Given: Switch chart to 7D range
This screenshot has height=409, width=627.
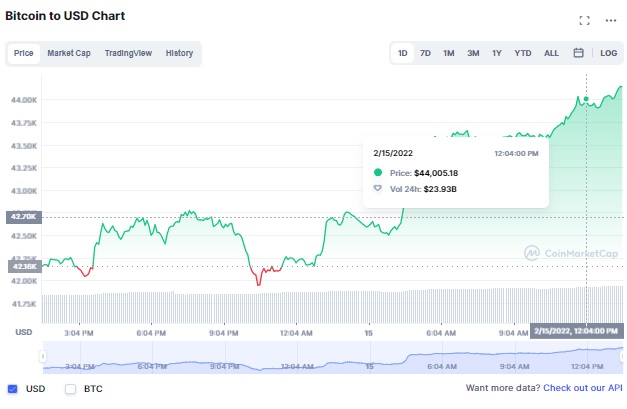Looking at the screenshot, I should 425,53.
